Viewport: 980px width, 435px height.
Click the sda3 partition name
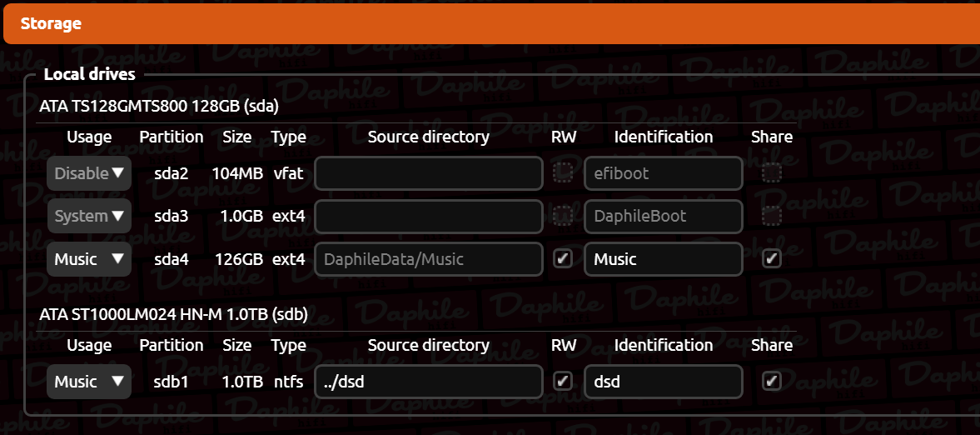172,216
